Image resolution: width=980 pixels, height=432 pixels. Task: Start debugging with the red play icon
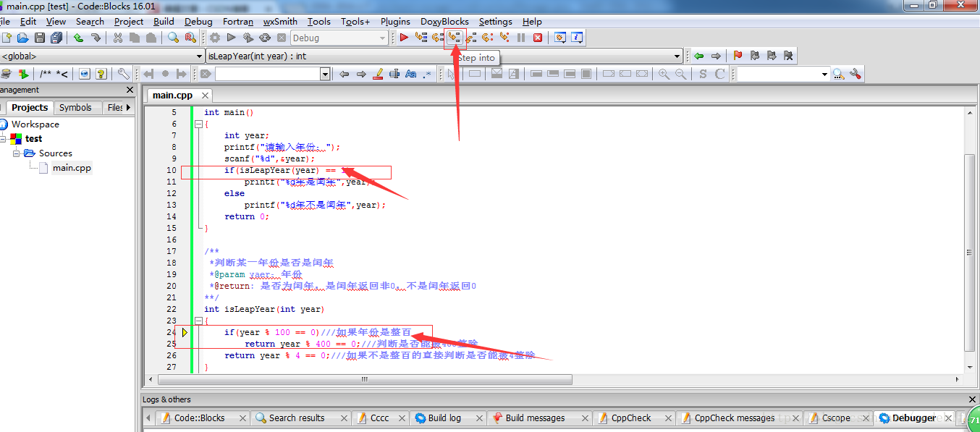404,38
